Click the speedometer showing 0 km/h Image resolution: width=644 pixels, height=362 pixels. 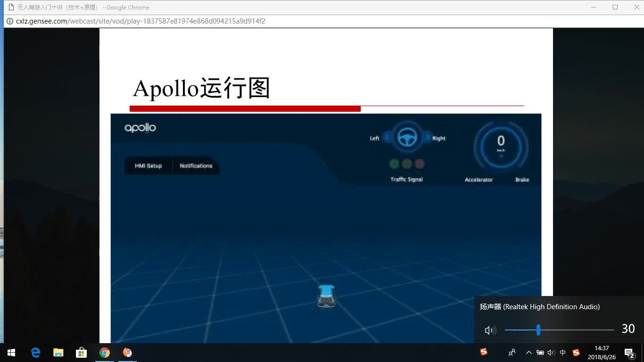point(501,147)
